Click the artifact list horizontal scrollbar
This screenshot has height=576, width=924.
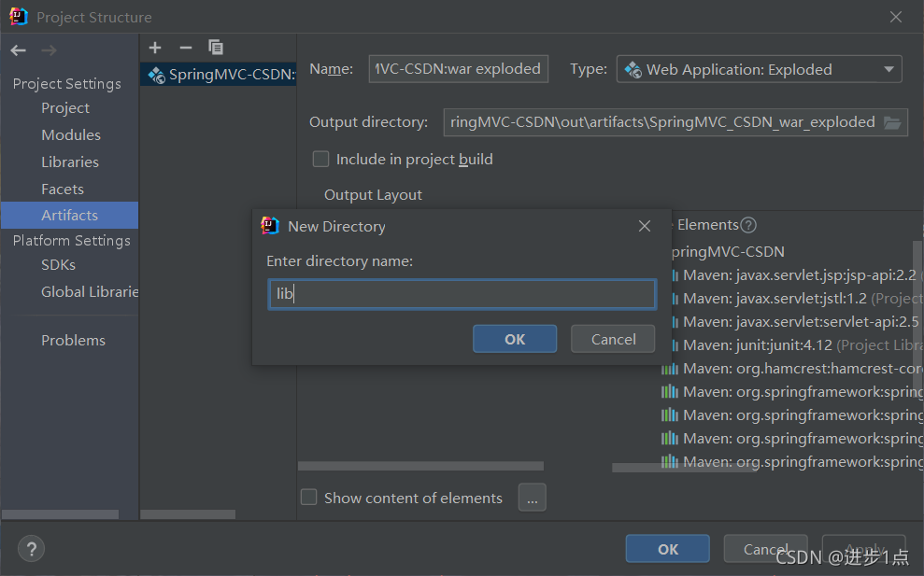pyautogui.click(x=188, y=514)
